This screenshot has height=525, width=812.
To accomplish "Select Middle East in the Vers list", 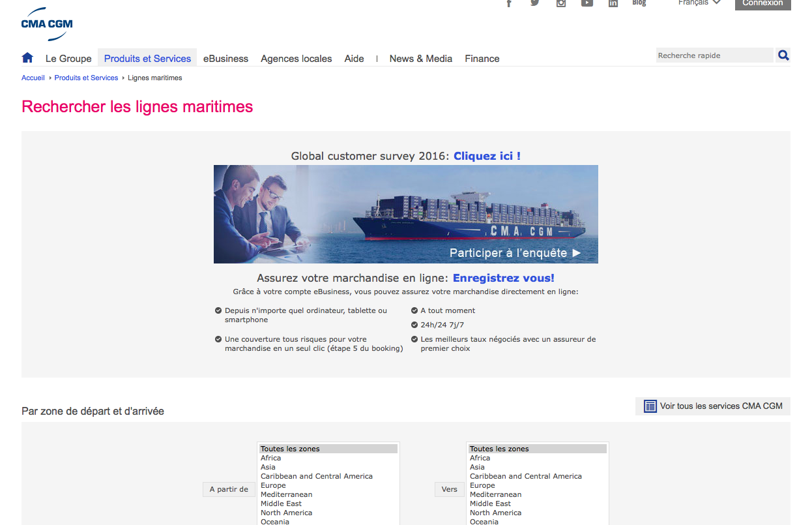I will [x=538, y=503].
